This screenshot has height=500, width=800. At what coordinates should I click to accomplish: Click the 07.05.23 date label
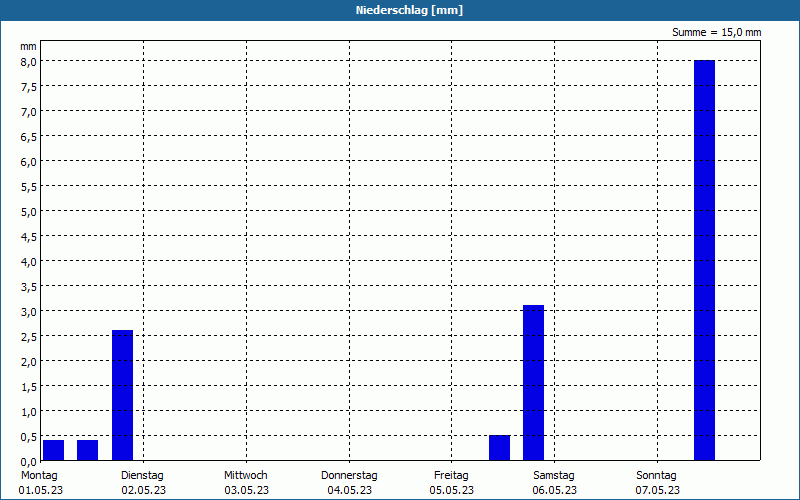click(x=657, y=490)
